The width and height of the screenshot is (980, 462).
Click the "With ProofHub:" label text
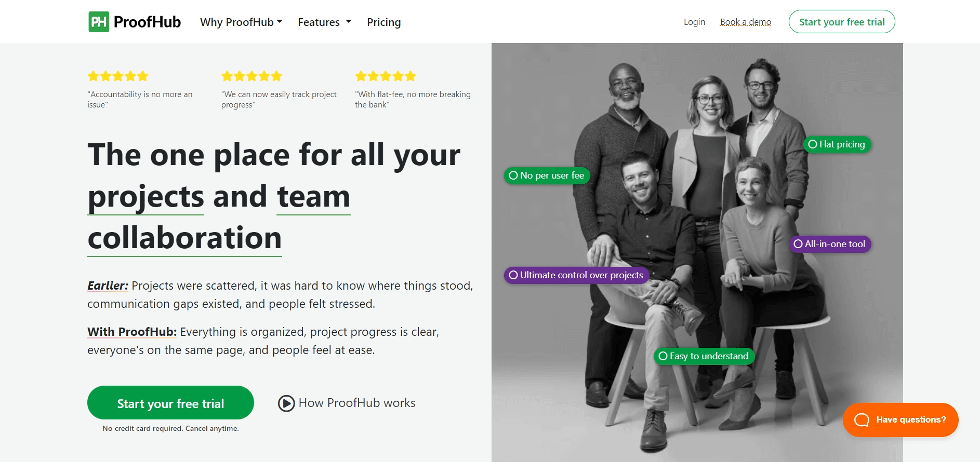[132, 332]
